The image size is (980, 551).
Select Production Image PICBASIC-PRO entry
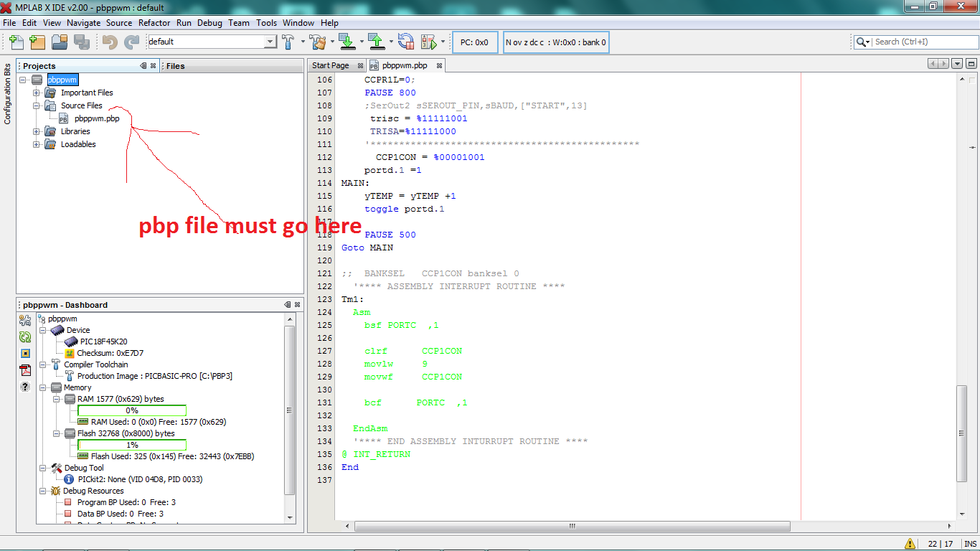coord(154,376)
